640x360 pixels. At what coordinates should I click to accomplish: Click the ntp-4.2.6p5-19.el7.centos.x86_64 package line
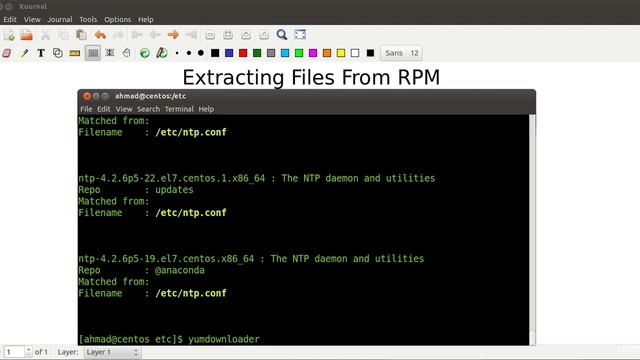[x=251, y=259]
